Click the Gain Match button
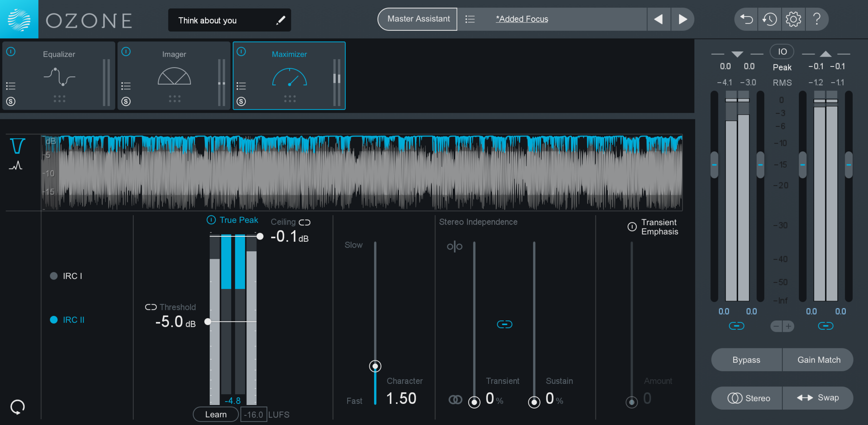 coord(819,360)
